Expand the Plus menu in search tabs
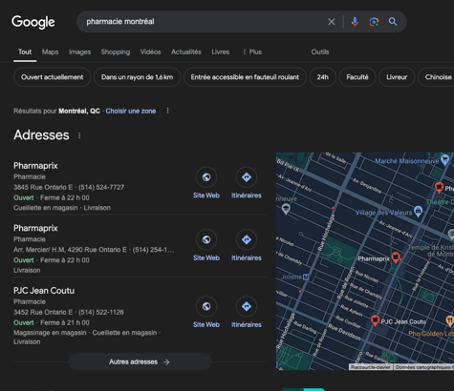This screenshot has height=391, width=454. [252, 52]
